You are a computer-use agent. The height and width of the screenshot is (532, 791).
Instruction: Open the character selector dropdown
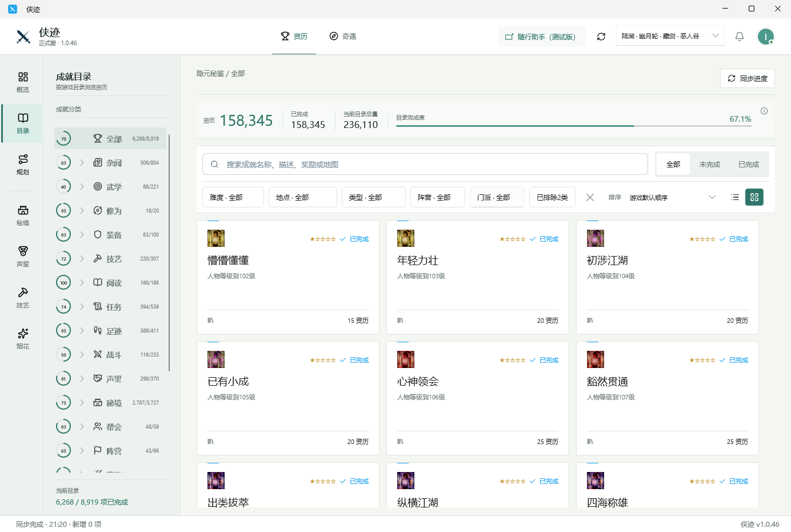pos(670,36)
